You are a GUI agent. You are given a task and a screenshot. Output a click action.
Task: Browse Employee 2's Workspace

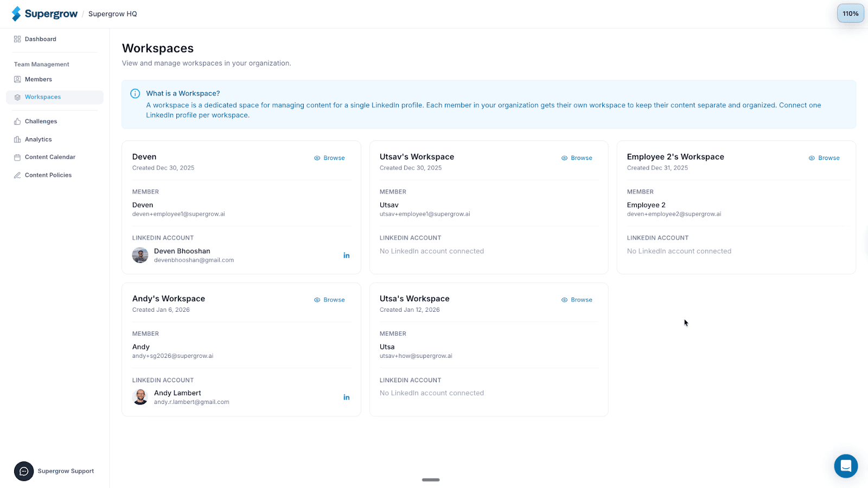click(x=824, y=158)
